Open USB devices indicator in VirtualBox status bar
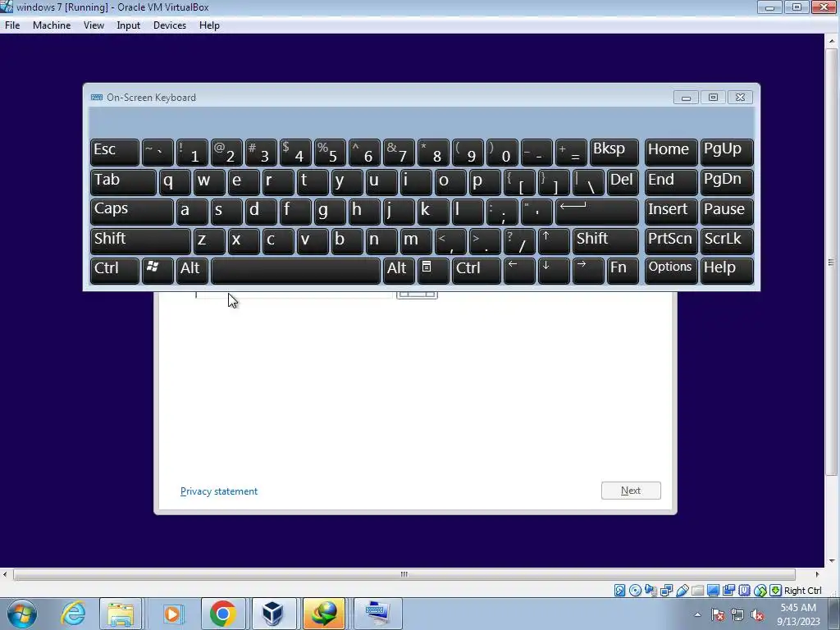The image size is (840, 630). [682, 591]
